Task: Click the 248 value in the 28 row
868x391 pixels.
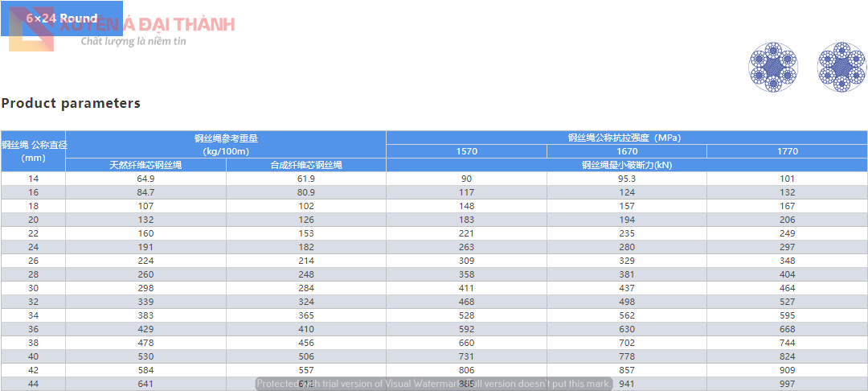Action: click(306, 274)
